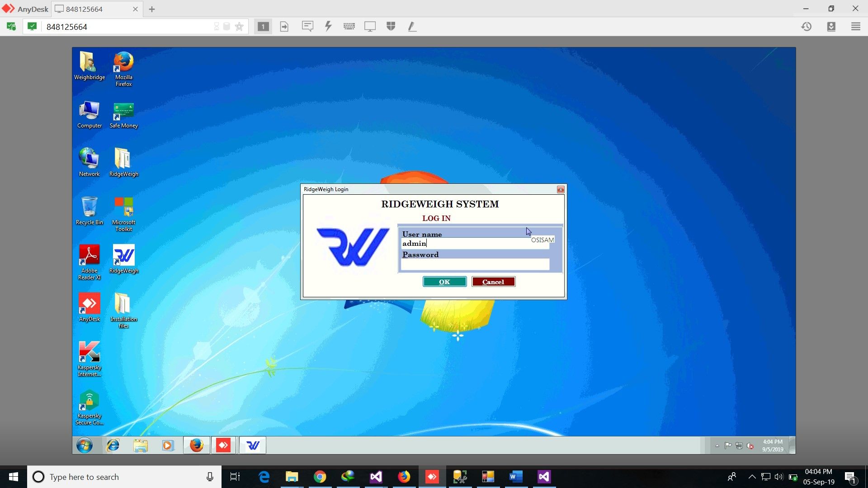Open the AnyDesk chat icon in toolbar
This screenshot has width=868, height=488.
click(307, 27)
